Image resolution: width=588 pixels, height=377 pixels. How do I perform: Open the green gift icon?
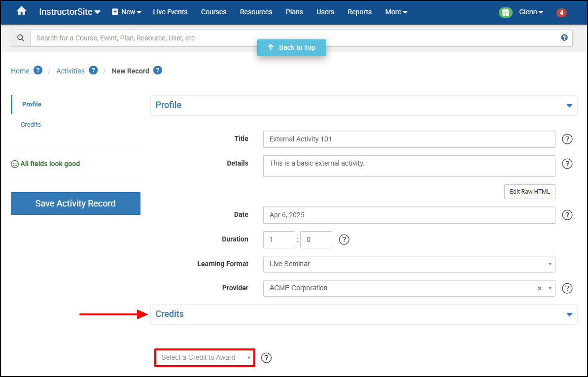[x=506, y=12]
